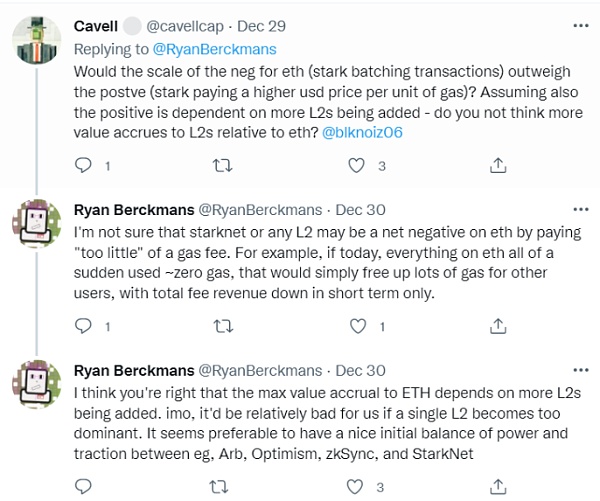Reply to Ryan's tweet about L2 dominance

84,487
